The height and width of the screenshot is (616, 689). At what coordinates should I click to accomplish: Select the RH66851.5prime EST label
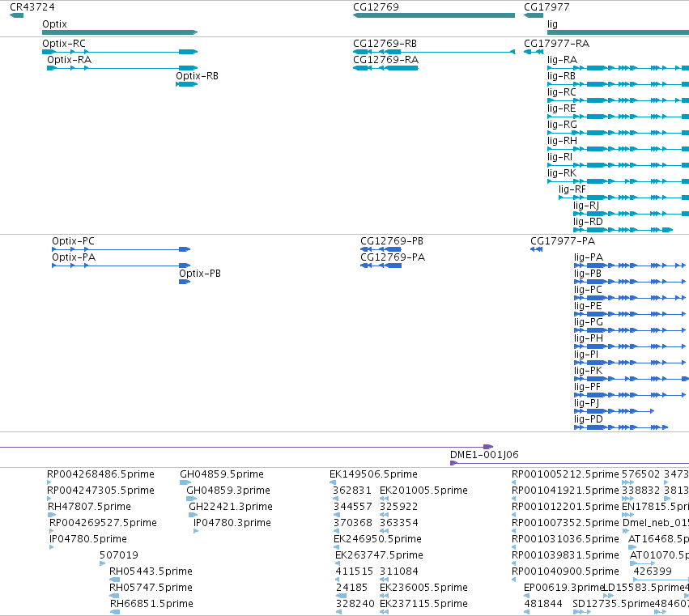click(x=151, y=604)
